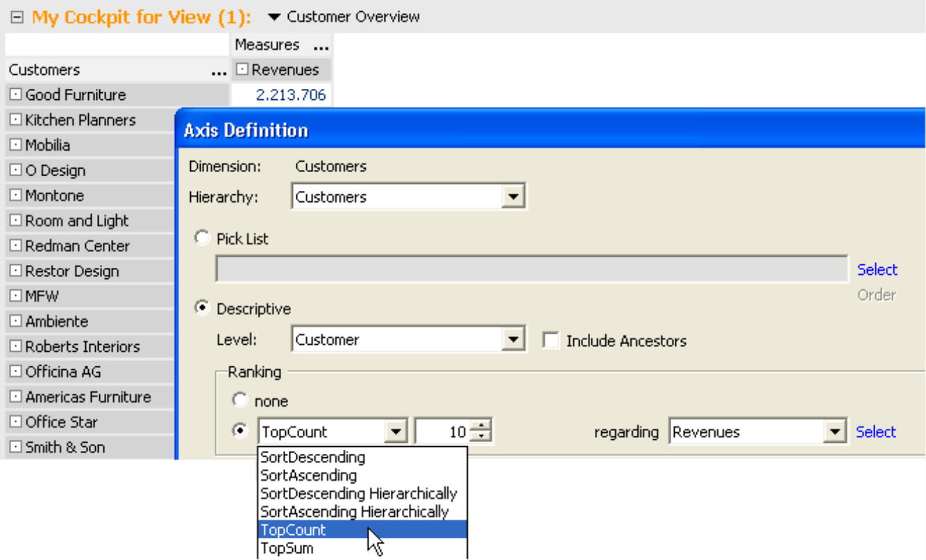Decrease the ranking count with down arrow
This screenshot has width=926, height=560.
pyautogui.click(x=480, y=438)
